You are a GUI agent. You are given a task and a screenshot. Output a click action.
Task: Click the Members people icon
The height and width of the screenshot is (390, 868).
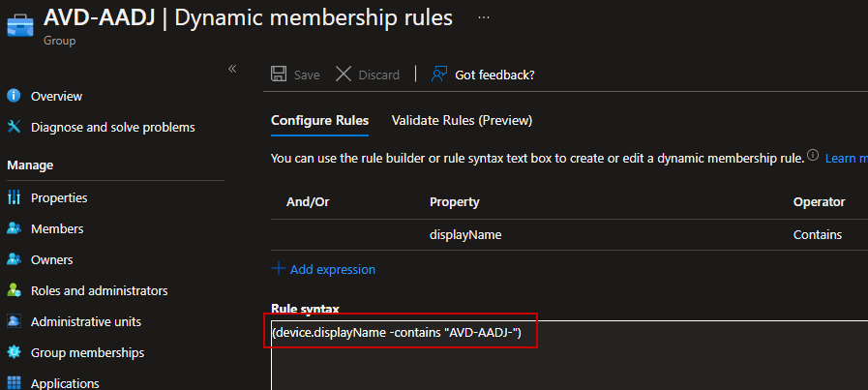click(14, 228)
